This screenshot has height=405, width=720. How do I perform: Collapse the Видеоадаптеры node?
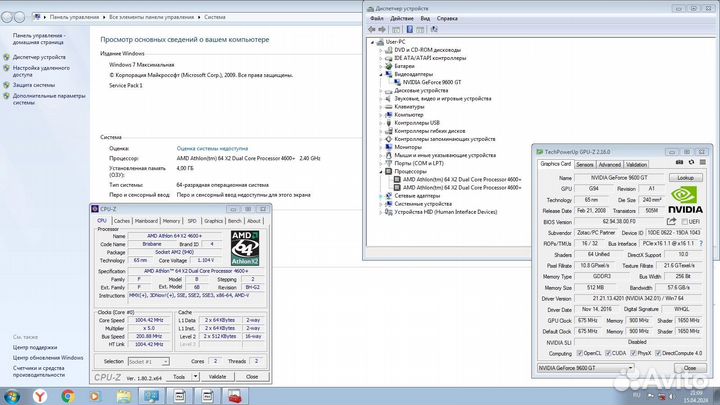tap(381, 74)
